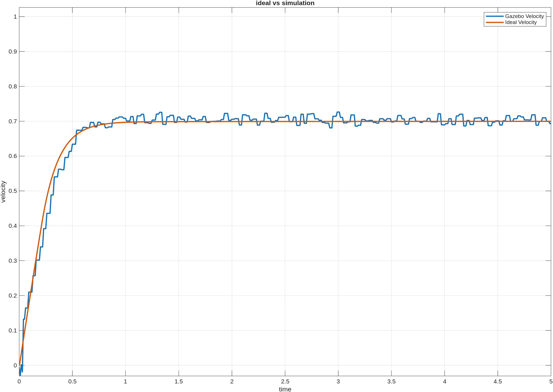
Task: Click the y-axis tick label '0.5'
Action: [13, 191]
